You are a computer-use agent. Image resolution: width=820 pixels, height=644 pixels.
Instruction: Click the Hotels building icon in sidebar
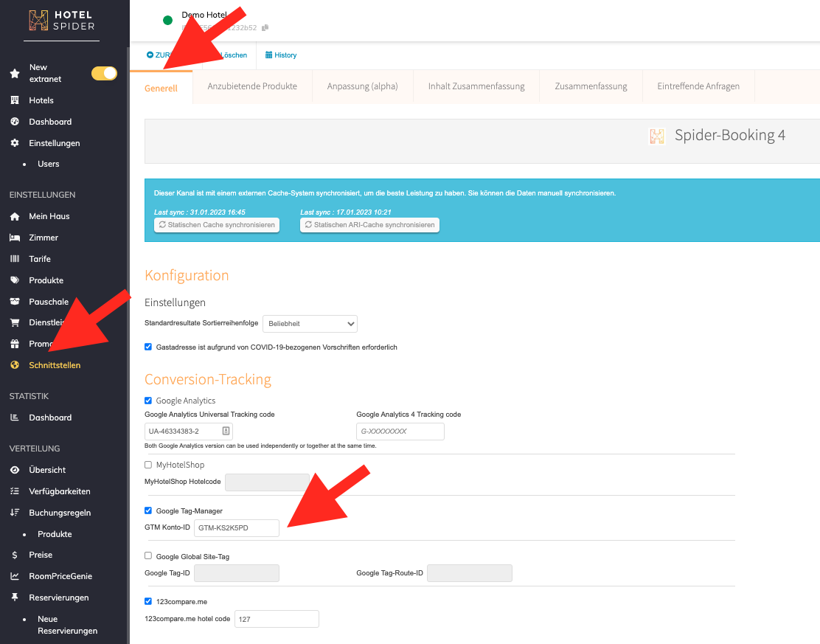point(15,100)
